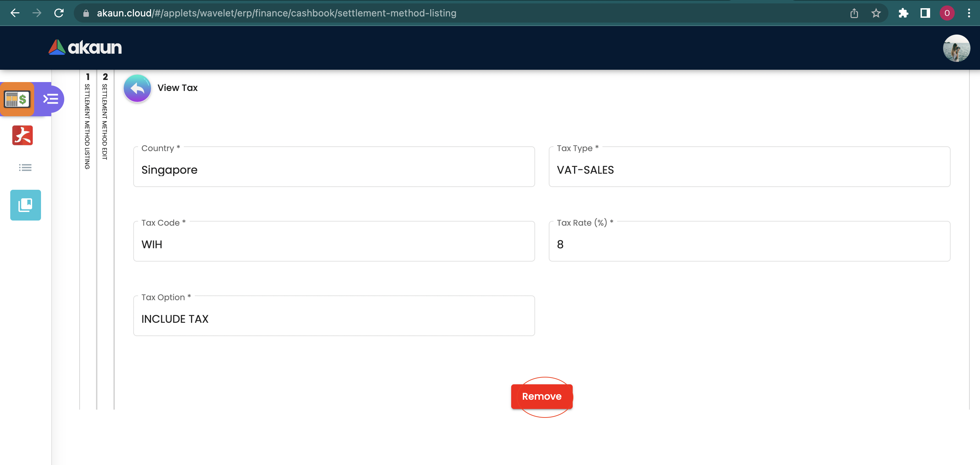Open the red PDF-style applet icon
This screenshot has height=465, width=980.
click(23, 135)
